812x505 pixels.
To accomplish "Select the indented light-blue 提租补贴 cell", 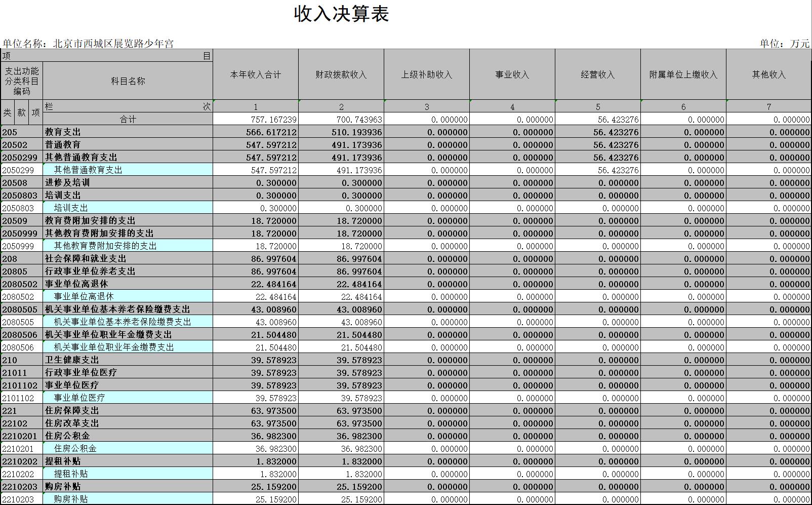I will pos(128,474).
